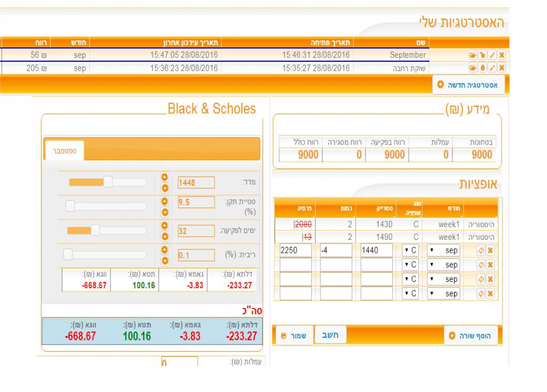
Task: Click the lock icon on שוקת רחבה row
Action: pyautogui.click(x=482, y=68)
